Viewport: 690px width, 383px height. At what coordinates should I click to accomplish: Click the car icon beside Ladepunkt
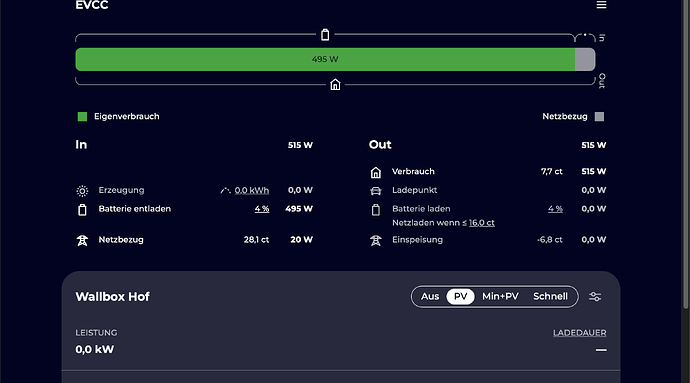(376, 191)
